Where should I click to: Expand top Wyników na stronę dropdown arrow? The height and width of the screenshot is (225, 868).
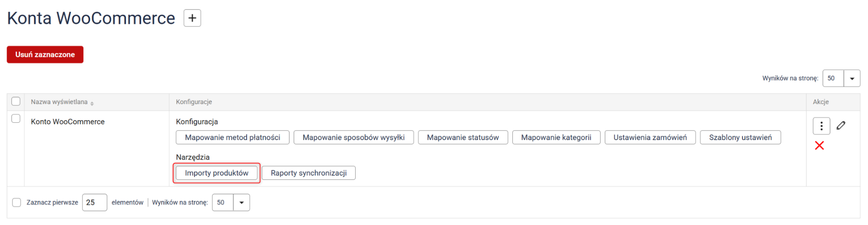click(x=851, y=78)
